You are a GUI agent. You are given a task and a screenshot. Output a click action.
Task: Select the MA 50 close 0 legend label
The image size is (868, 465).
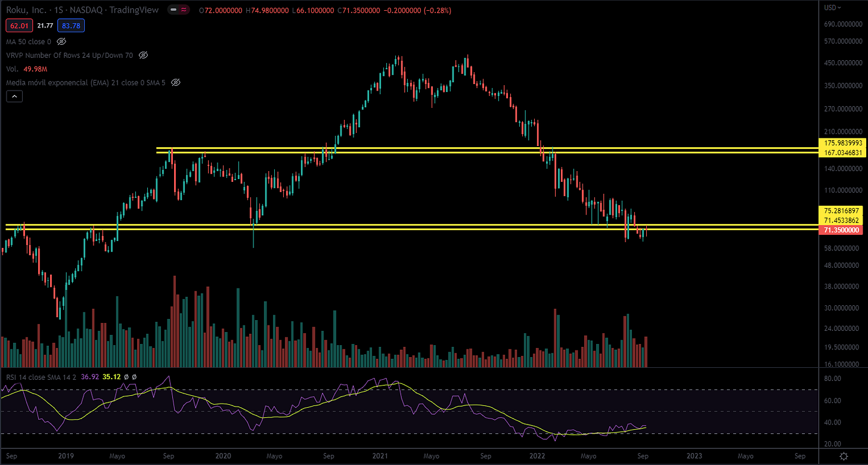(29, 42)
